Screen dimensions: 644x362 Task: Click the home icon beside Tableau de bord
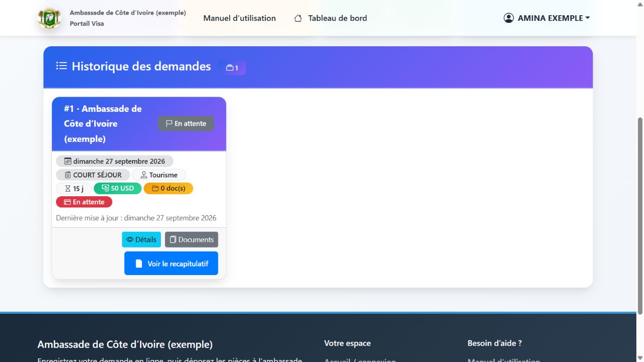pyautogui.click(x=298, y=18)
